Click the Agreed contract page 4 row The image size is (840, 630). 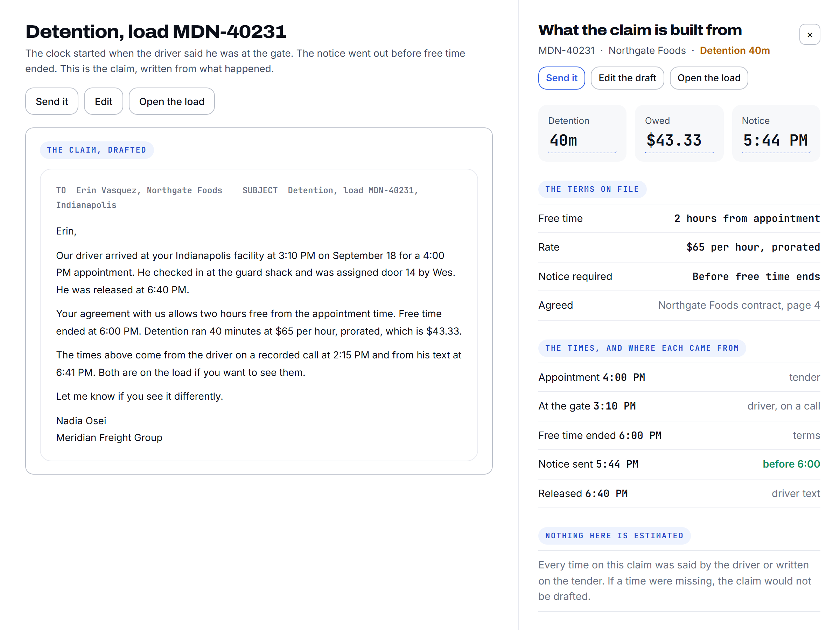tap(679, 305)
